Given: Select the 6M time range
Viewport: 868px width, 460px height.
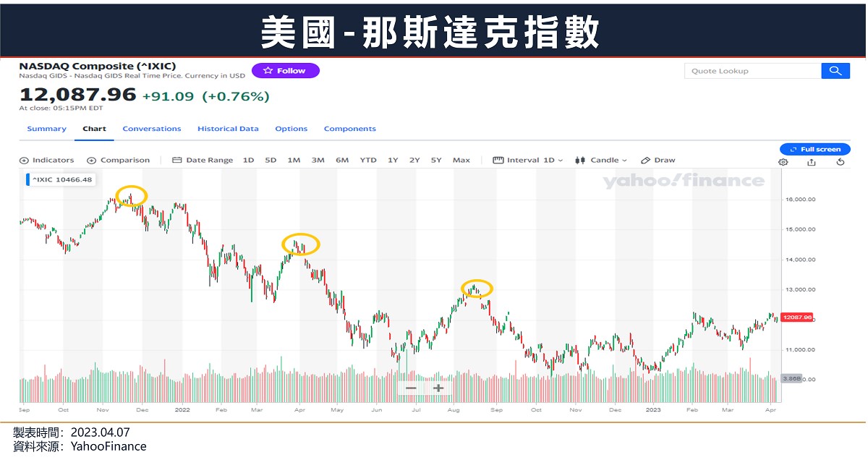Looking at the screenshot, I should coord(342,161).
